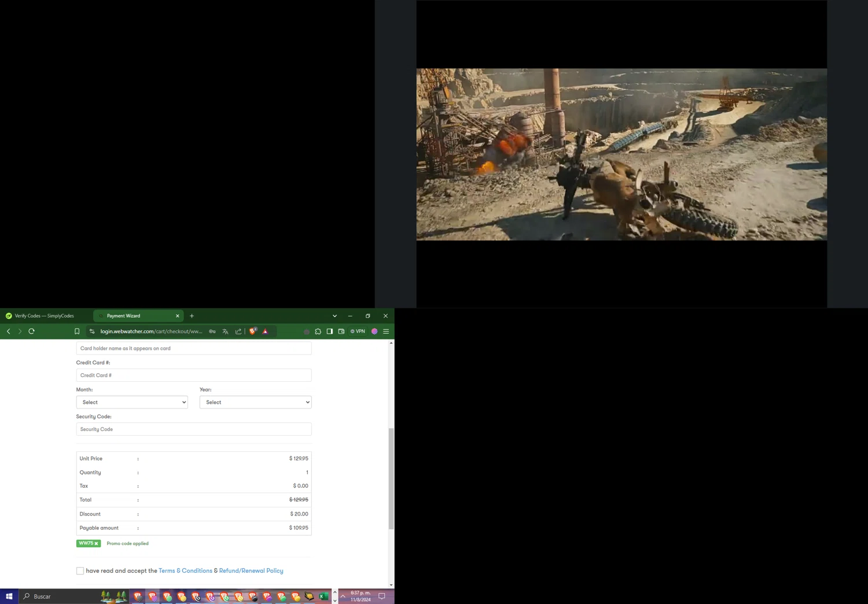The width and height of the screenshot is (868, 604).
Task: Open site settings icon beside the URL
Action: (x=92, y=332)
